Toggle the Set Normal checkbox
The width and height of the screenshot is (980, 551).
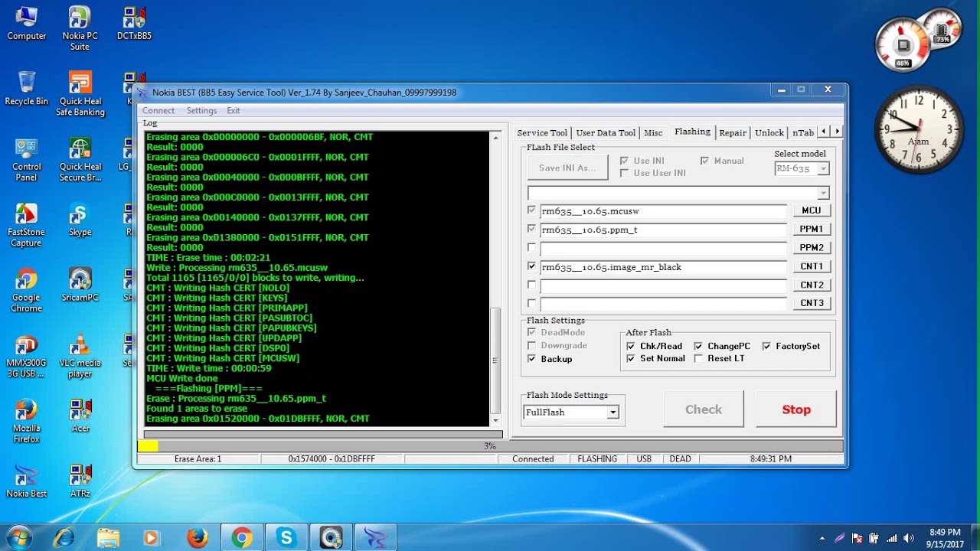[x=630, y=358]
